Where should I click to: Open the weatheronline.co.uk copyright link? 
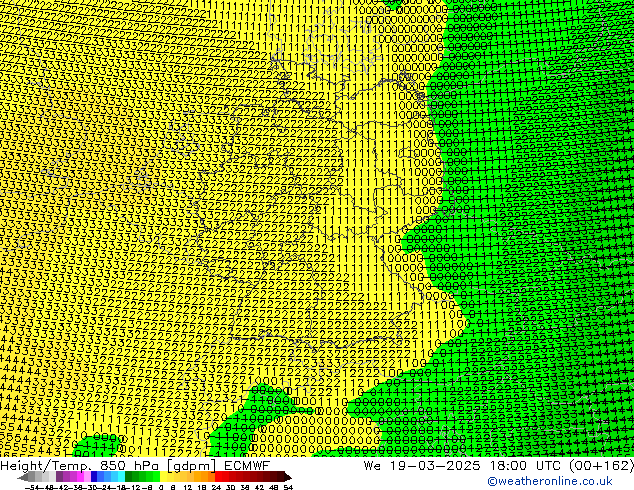(x=550, y=481)
